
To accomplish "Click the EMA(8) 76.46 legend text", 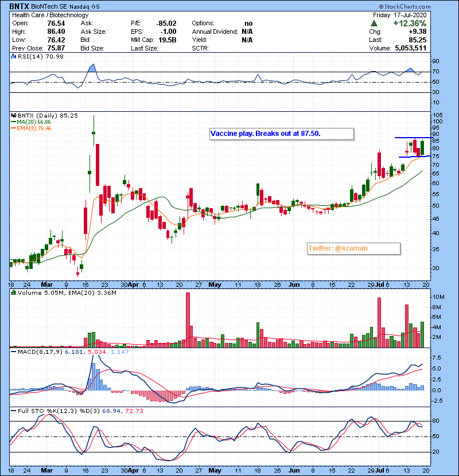I will pos(34,128).
